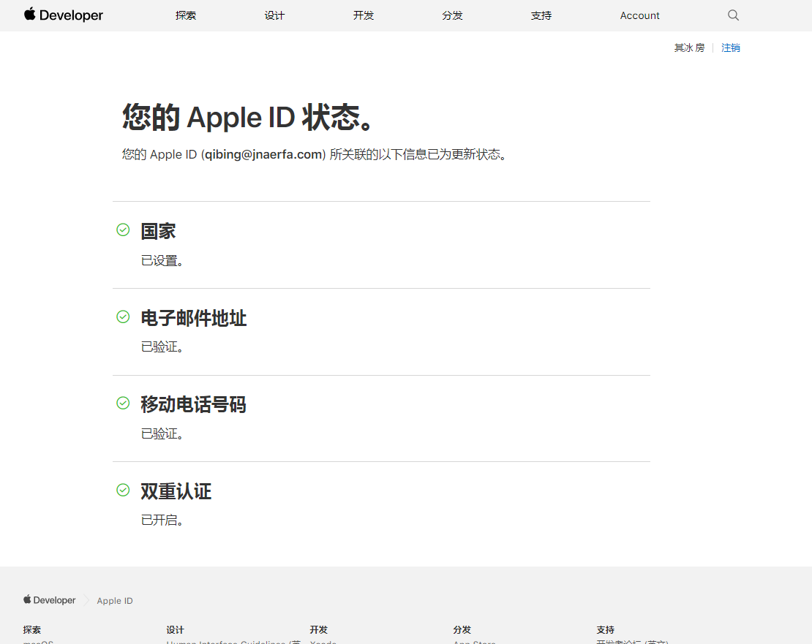The width and height of the screenshot is (812, 644).
Task: Open the Account page from navigation
Action: pos(639,15)
